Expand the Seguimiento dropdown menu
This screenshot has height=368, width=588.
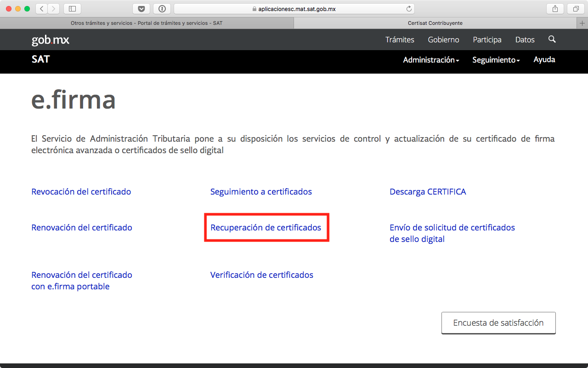(x=496, y=60)
